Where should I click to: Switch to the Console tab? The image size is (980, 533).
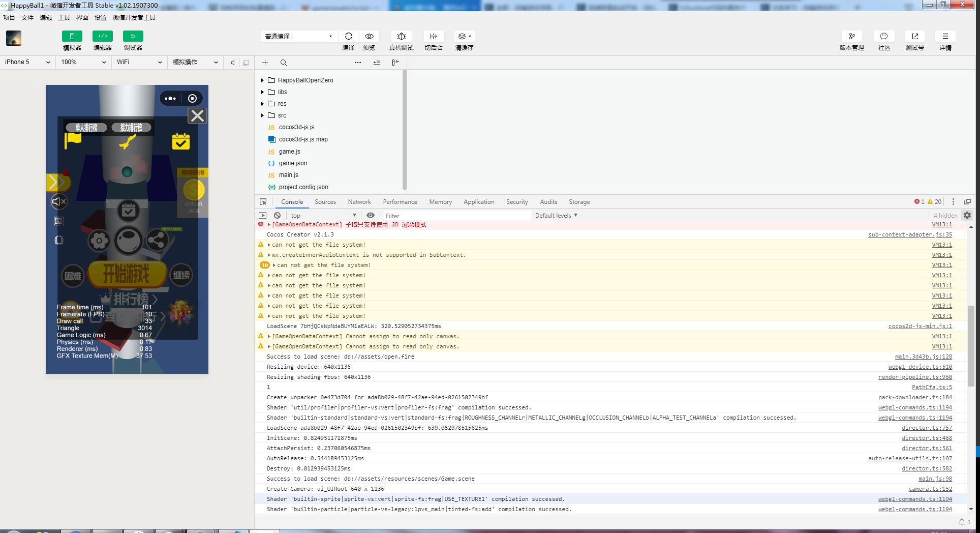coord(292,202)
